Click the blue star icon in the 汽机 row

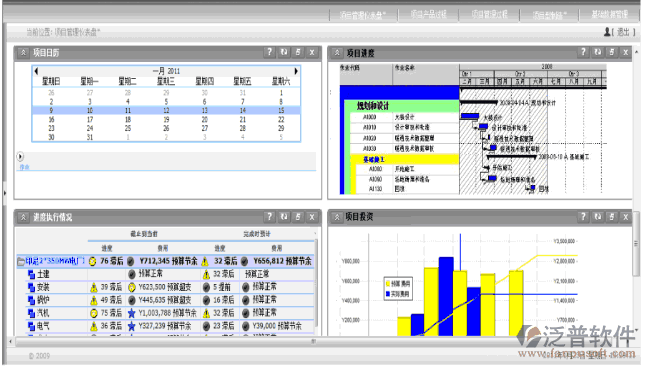[x=131, y=313]
